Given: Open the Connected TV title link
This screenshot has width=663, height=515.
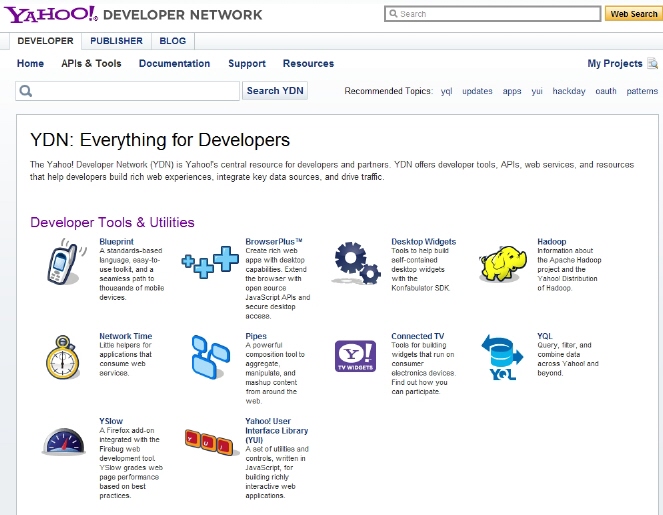Looking at the screenshot, I should pyautogui.click(x=418, y=336).
